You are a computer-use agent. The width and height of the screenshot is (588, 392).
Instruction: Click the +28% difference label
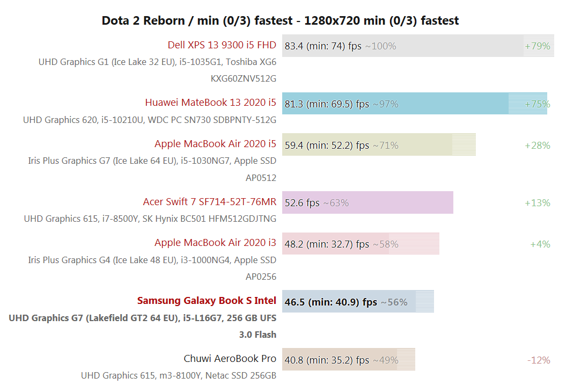point(537,146)
